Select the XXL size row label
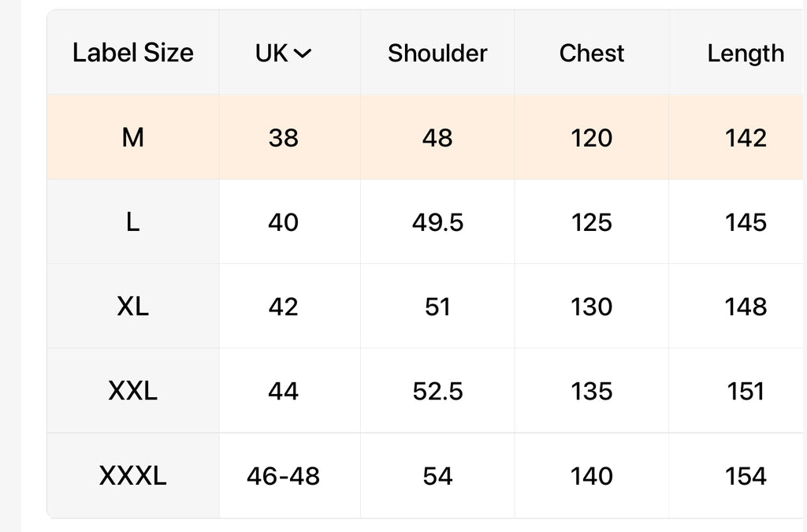This screenshot has width=807, height=532. click(132, 390)
